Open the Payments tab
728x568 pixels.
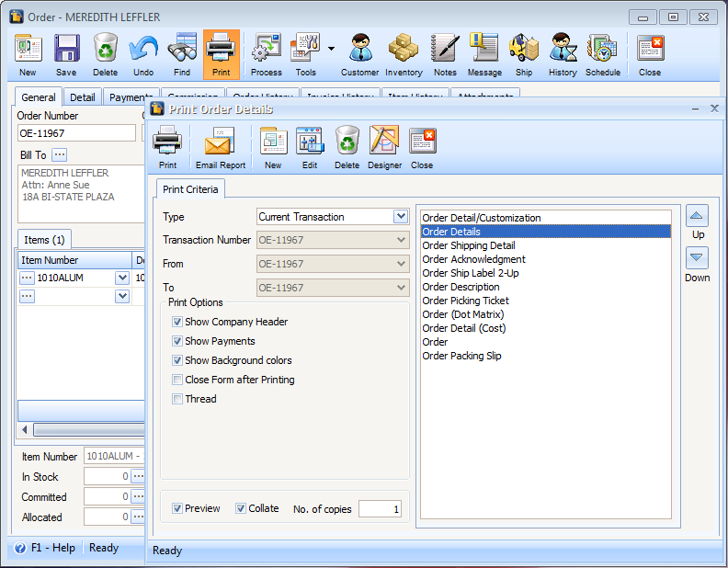131,97
